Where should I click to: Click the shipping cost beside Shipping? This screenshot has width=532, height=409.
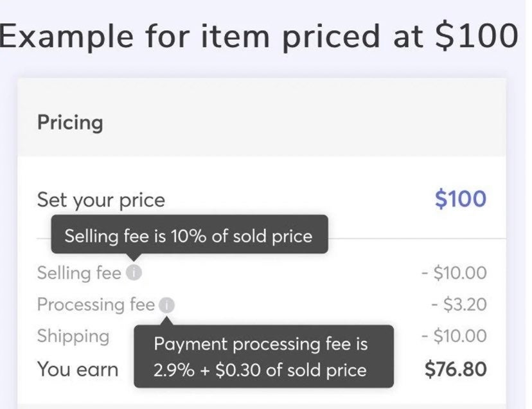454,336
